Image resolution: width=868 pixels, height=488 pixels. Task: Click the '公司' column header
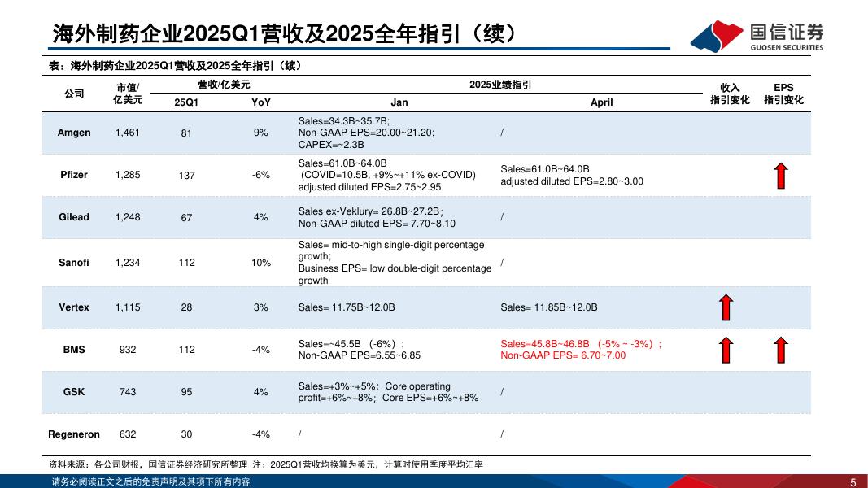[x=74, y=94]
